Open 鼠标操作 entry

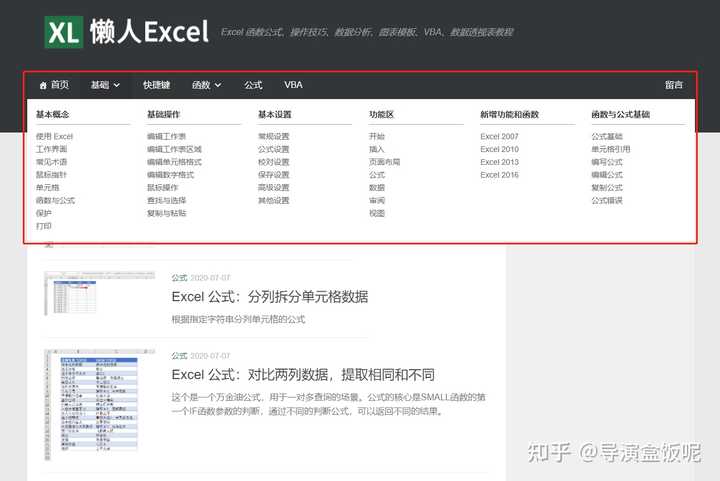click(x=163, y=188)
